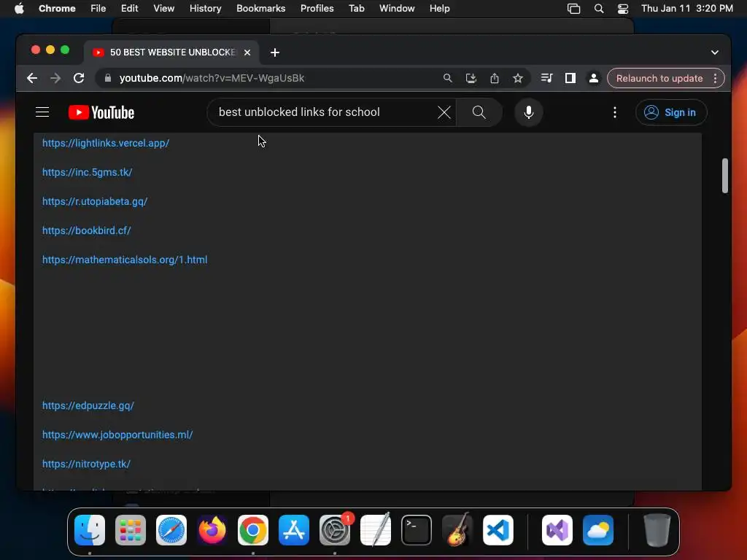Open the mathematicalsols.org/1.html link
This screenshot has width=747, height=560.
125,260
